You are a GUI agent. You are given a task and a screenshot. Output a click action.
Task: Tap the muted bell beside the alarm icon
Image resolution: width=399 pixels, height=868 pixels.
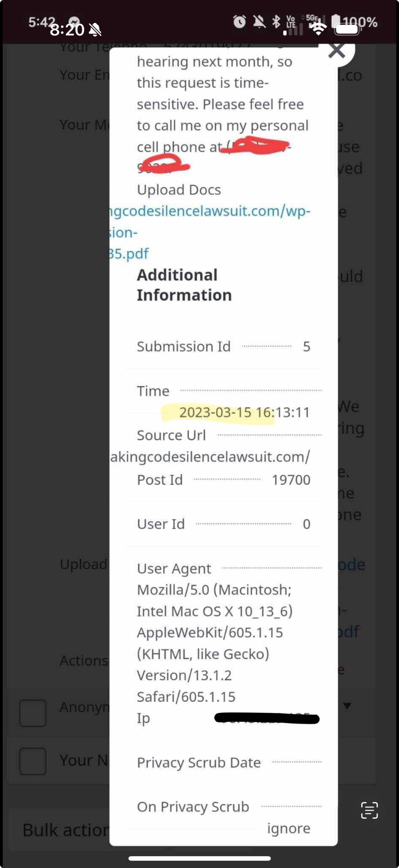(x=259, y=22)
